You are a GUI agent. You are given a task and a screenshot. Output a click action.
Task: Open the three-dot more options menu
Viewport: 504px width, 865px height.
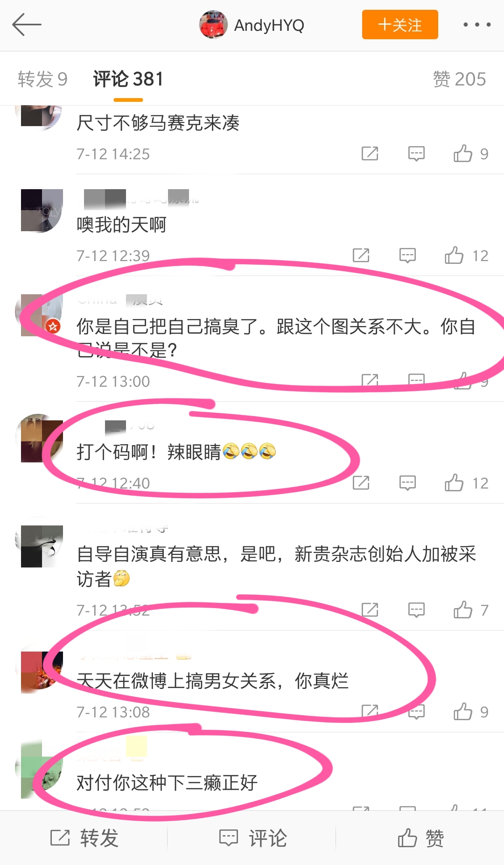point(476,25)
